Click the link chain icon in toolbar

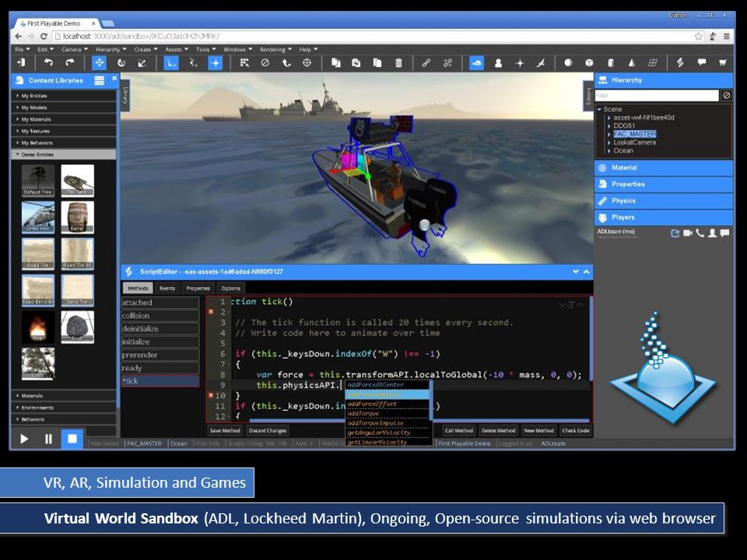pos(426,63)
